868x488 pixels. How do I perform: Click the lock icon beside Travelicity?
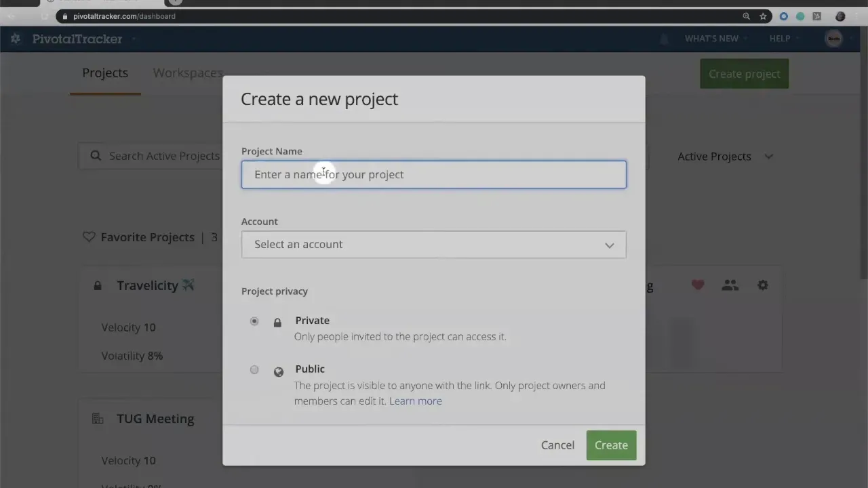tap(97, 285)
